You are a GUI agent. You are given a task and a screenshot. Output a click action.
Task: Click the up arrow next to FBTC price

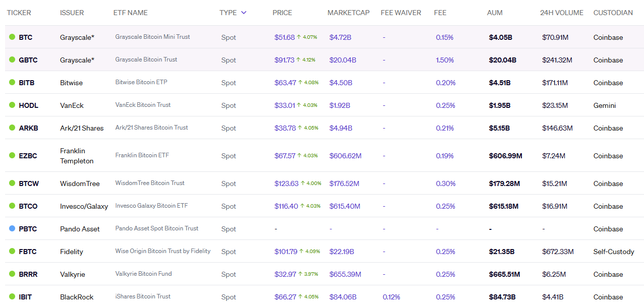pyautogui.click(x=301, y=251)
